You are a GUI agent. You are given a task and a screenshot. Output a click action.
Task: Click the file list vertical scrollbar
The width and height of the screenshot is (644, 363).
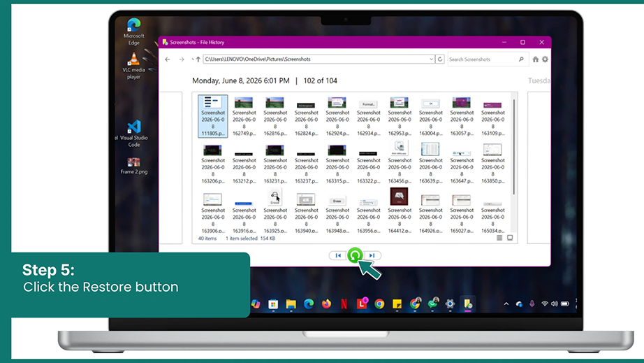point(514,146)
